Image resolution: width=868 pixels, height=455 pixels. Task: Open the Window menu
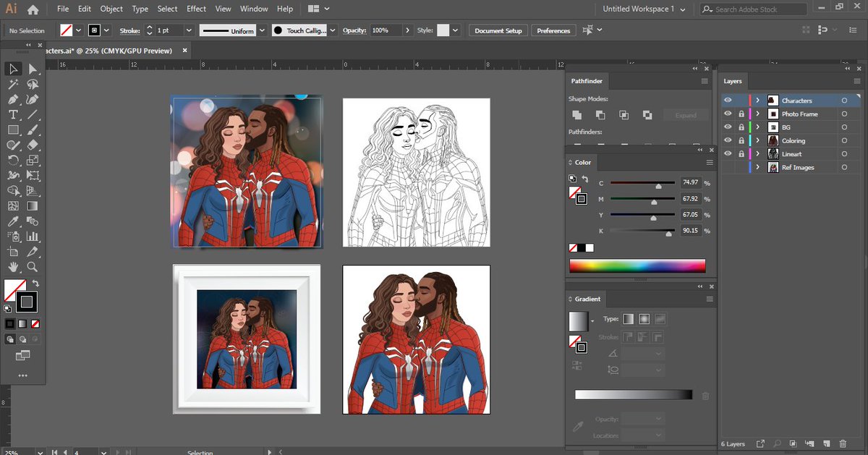254,9
